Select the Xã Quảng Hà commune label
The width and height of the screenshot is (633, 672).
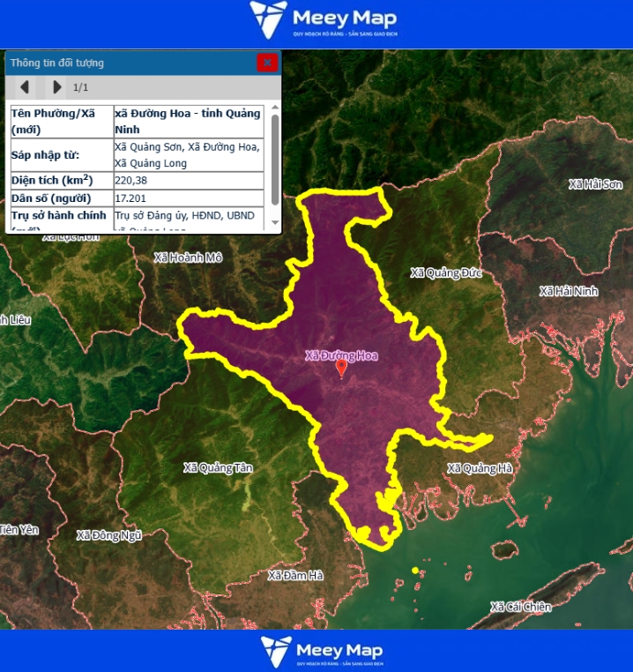(479, 468)
